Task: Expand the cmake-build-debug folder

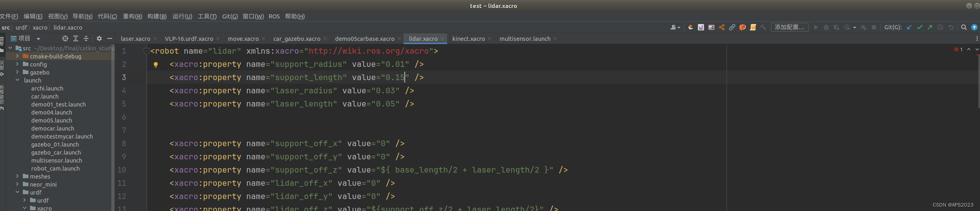Action: [17, 56]
